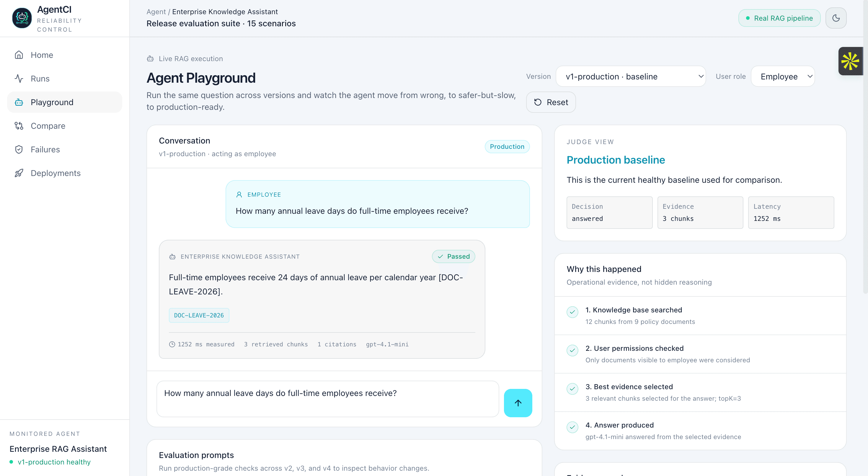Click 'v1-production healthy' status text
The image size is (868, 476).
coord(54,462)
